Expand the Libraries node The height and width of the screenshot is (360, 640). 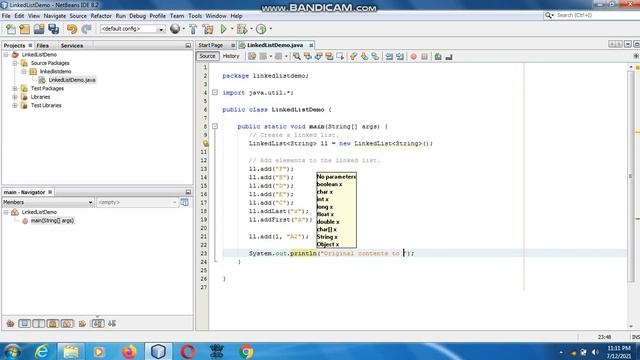pos(15,97)
